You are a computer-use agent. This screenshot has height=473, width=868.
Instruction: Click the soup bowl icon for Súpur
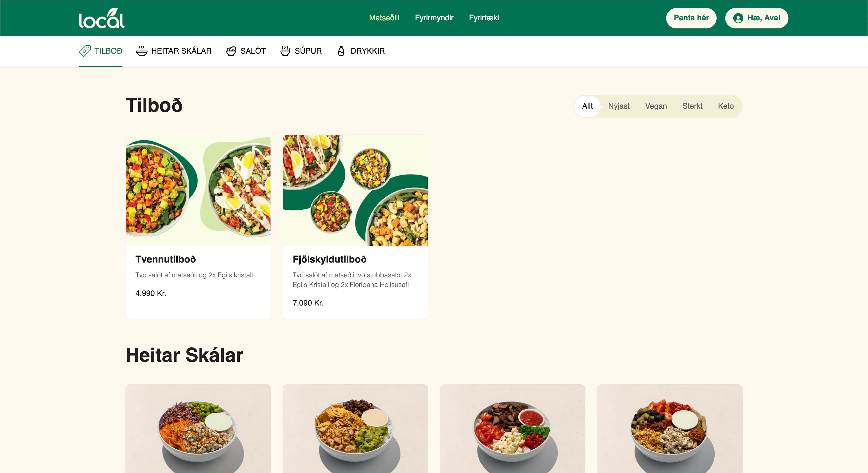tap(285, 51)
